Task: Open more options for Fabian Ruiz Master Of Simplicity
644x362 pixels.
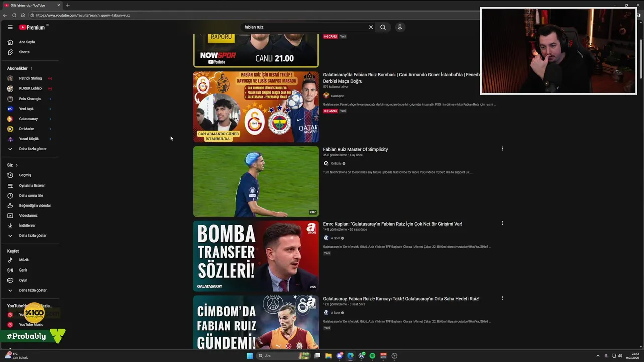Action: (x=502, y=149)
